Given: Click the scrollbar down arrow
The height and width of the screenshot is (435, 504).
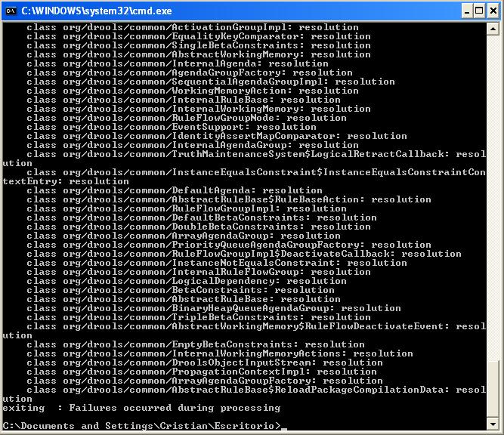Looking at the screenshot, I should [x=493, y=424].
